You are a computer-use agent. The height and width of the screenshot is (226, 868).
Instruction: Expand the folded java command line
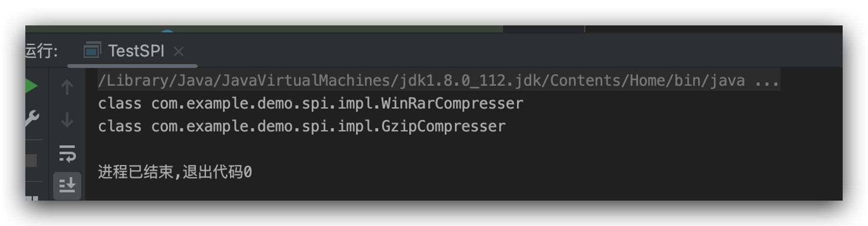[x=439, y=80]
